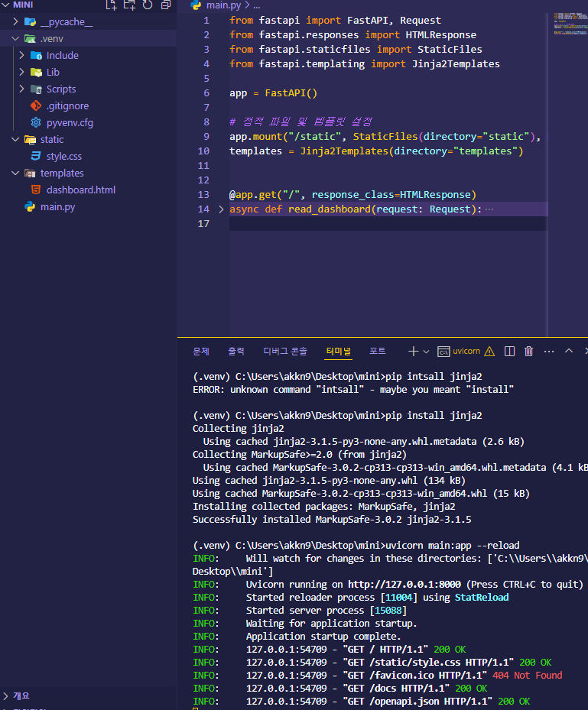The height and width of the screenshot is (710, 588).
Task: Collapse all folders in explorer
Action: pyautogui.click(x=166, y=5)
